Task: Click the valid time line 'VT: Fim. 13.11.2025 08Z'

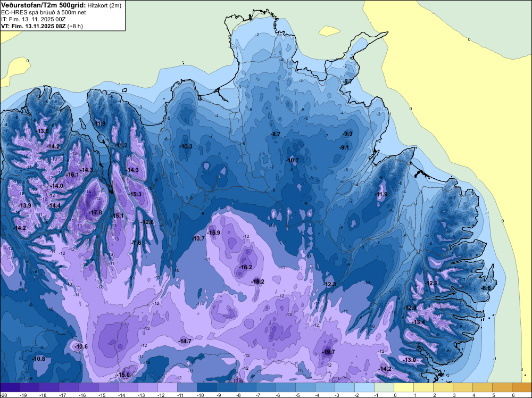Action: [33, 26]
